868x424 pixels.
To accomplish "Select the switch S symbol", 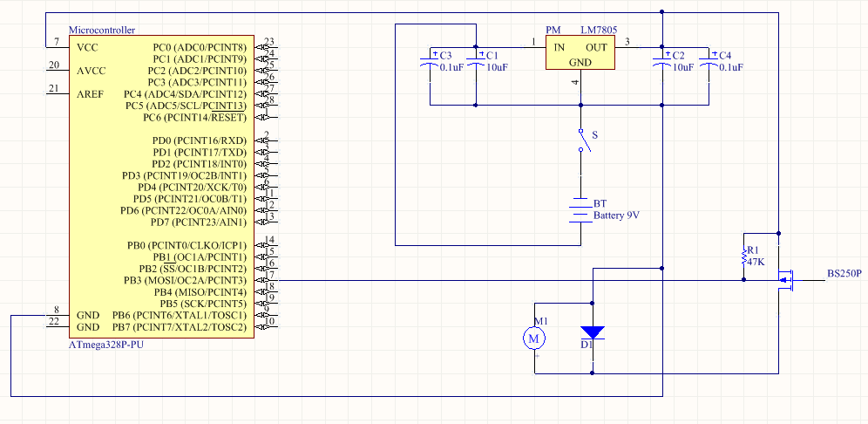I will (x=581, y=141).
